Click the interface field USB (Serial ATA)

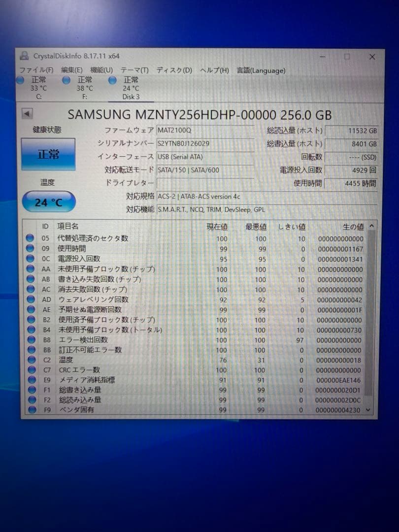tap(205, 157)
